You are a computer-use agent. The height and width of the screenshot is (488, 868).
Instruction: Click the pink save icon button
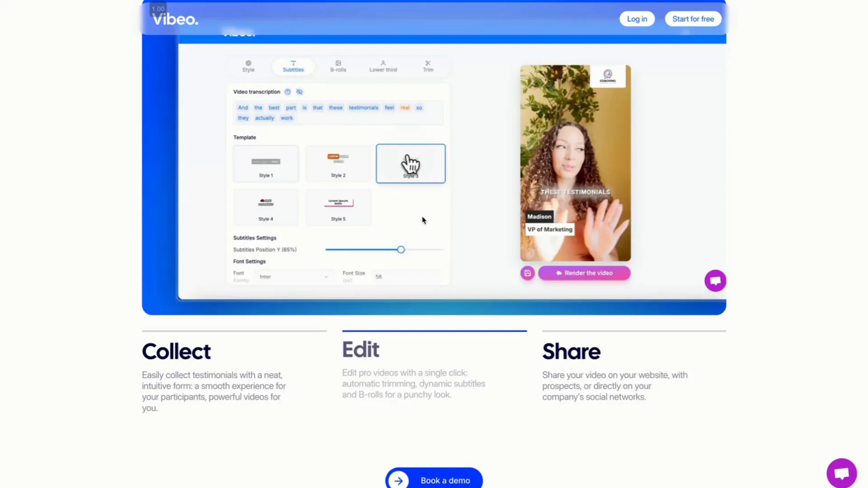tap(527, 273)
